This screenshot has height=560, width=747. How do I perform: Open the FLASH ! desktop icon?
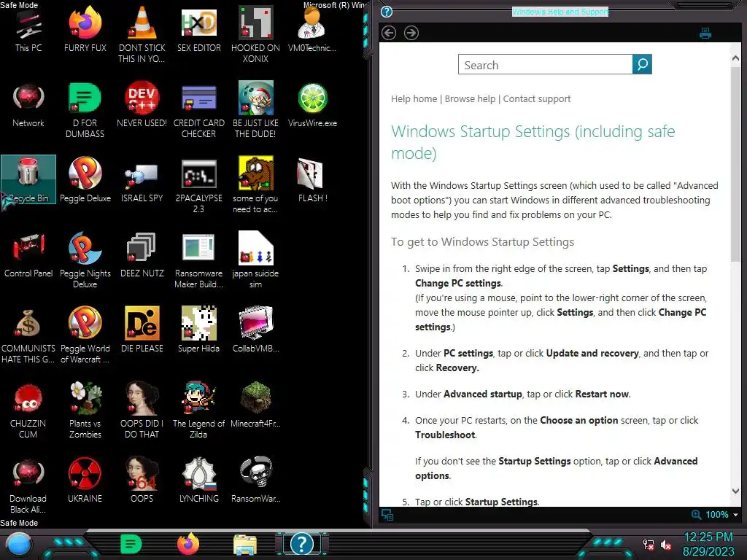(312, 179)
